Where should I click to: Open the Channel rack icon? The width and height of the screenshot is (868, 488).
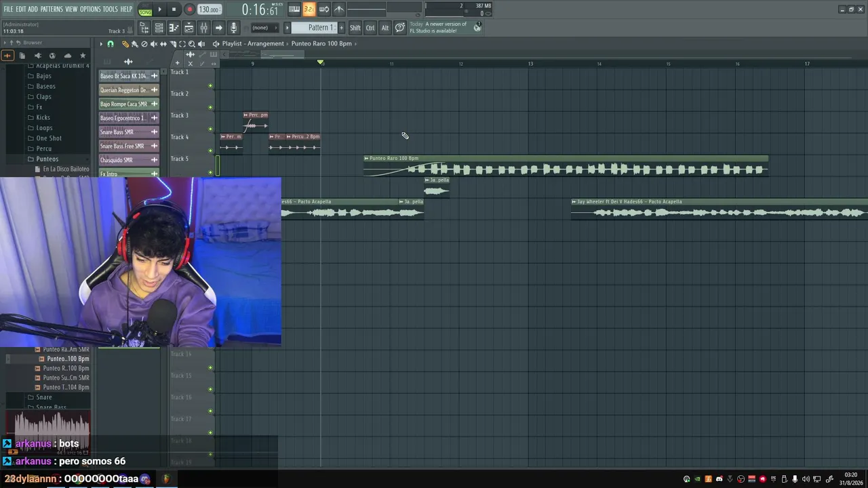pos(159,28)
